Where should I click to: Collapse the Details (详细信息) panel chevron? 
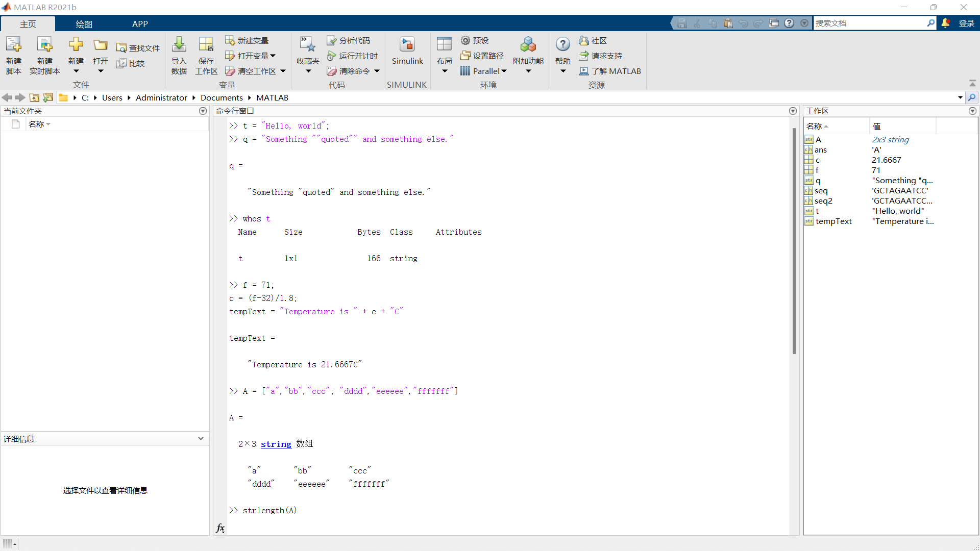201,439
